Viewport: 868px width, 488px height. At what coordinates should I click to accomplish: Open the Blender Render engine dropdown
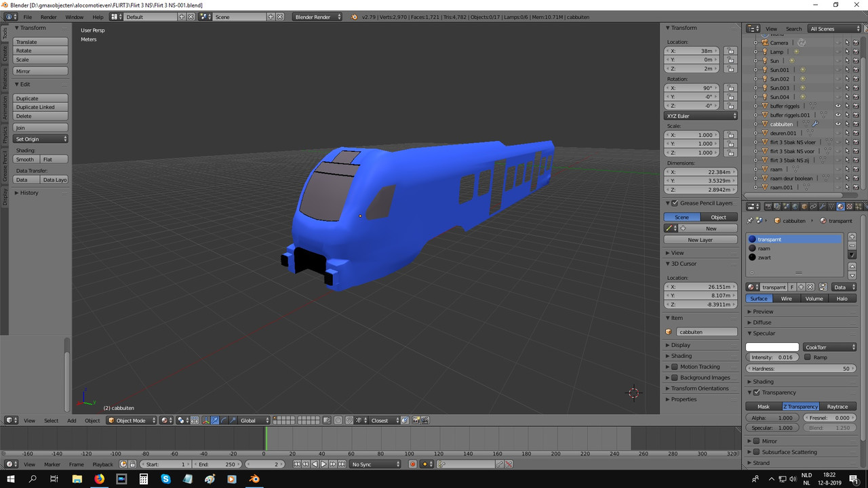(x=317, y=17)
